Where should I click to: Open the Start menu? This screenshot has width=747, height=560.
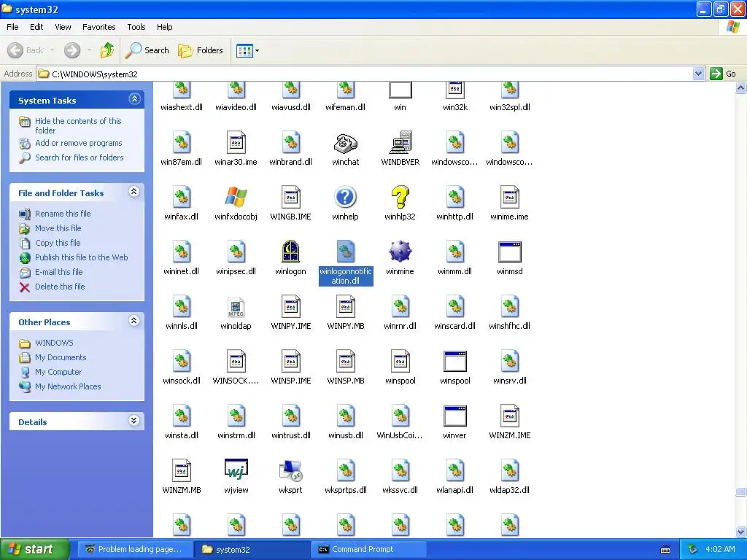(x=35, y=549)
